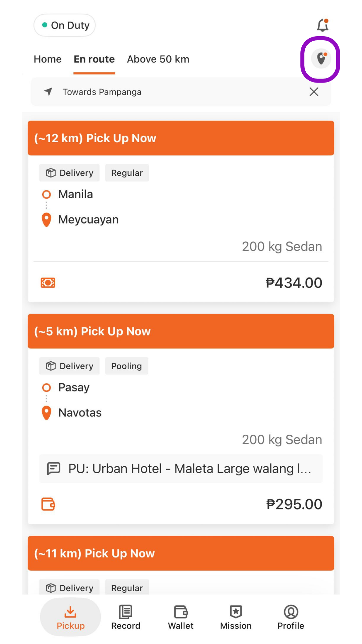The image size is (362, 644).
Task: Open the ~12 km Pick Up Now order
Action: tap(181, 211)
